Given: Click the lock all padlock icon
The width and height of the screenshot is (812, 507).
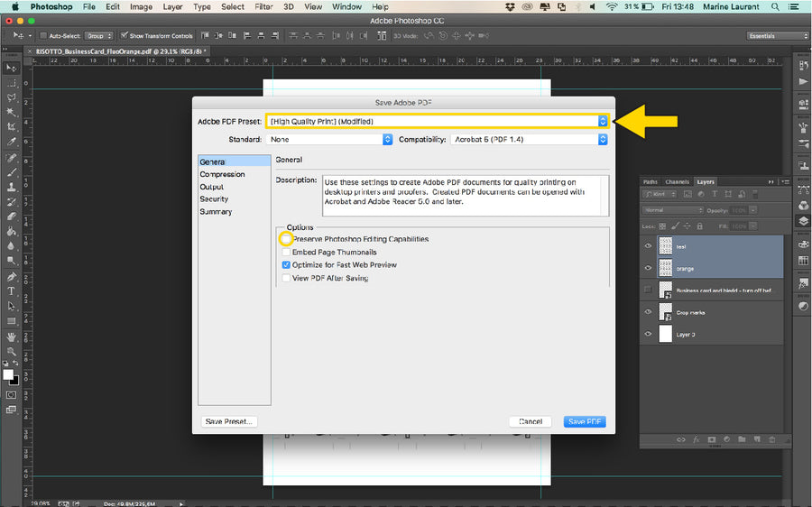Looking at the screenshot, I should [x=699, y=226].
